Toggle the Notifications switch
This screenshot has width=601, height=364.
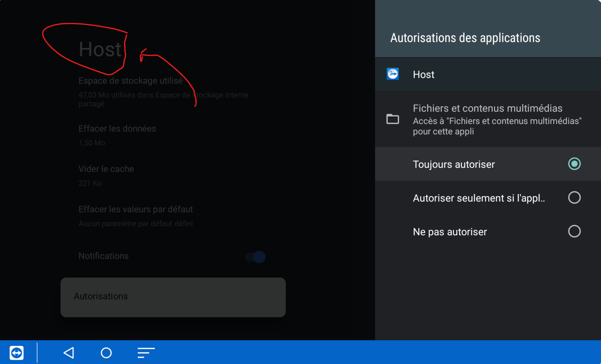pos(255,257)
